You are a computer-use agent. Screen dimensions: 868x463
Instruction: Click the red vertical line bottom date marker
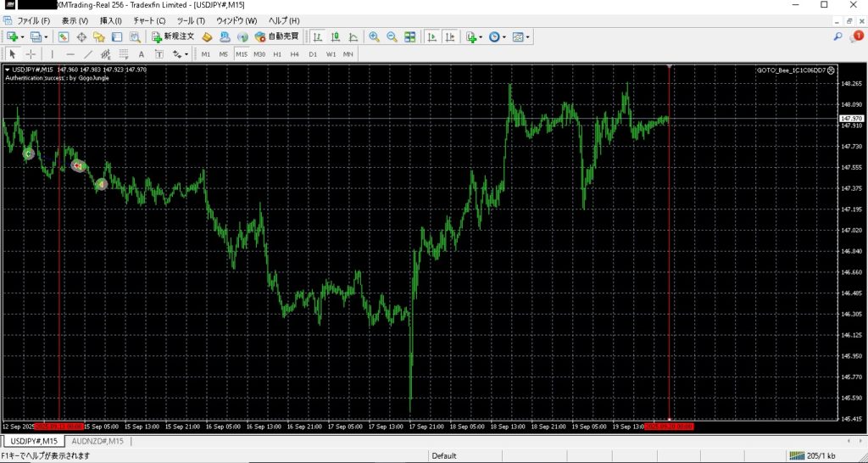tap(669, 427)
